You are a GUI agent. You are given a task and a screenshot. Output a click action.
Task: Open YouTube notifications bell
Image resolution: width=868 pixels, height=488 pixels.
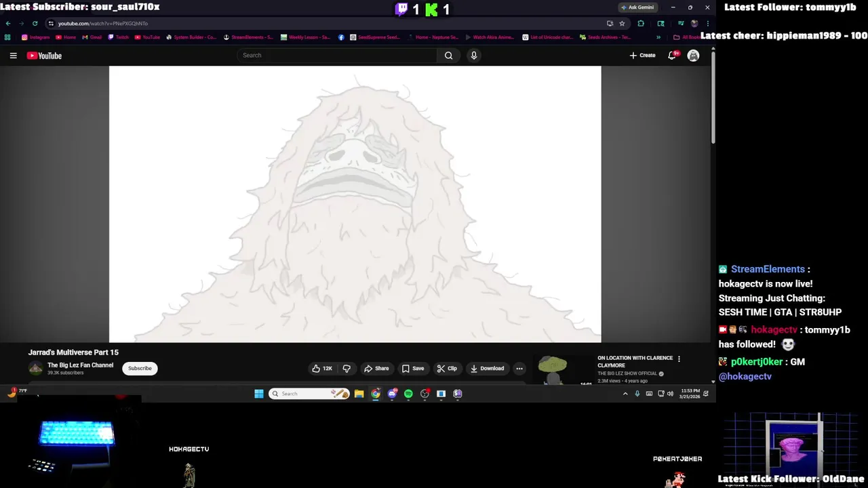pos(672,56)
